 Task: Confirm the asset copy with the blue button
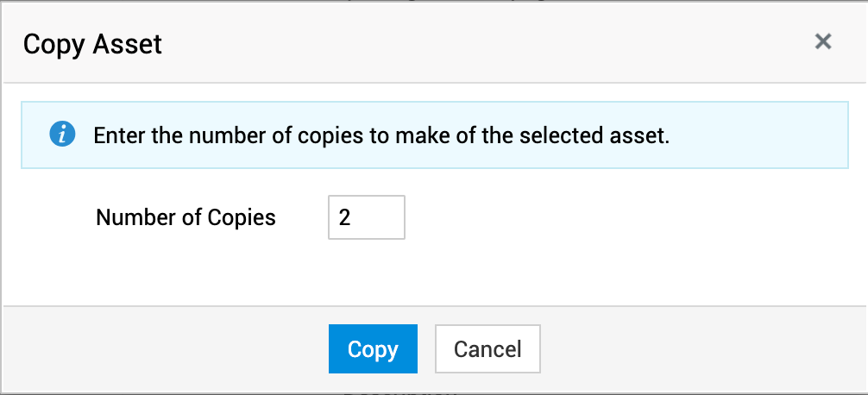373,348
